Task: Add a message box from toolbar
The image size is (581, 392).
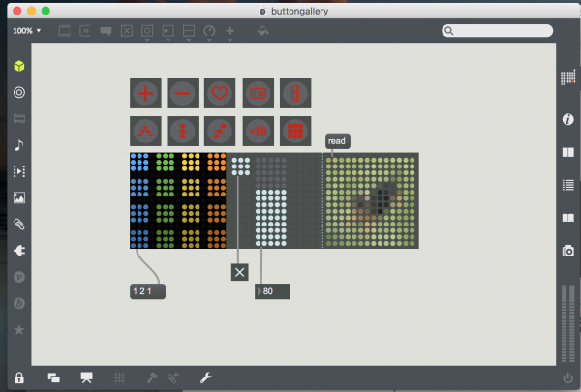Action: coord(85,31)
